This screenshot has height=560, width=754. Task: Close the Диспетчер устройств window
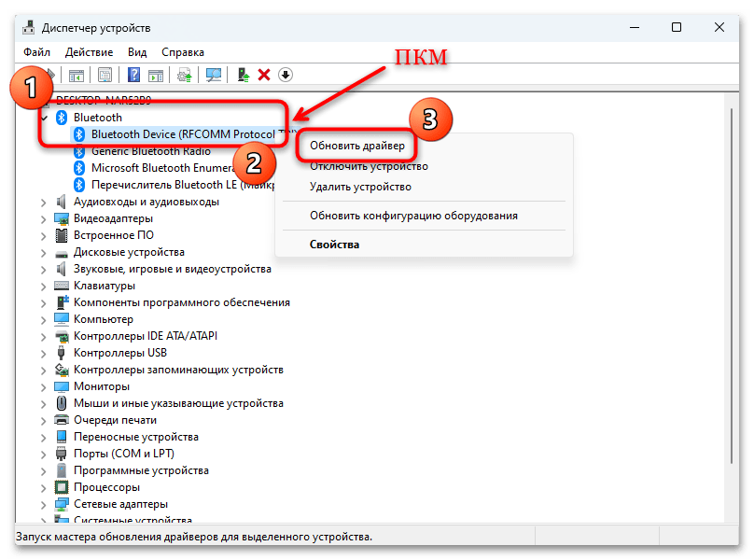pyautogui.click(x=719, y=27)
